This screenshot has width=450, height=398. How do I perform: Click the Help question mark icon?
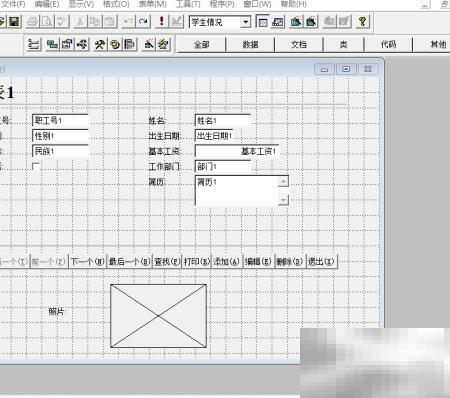(362, 22)
